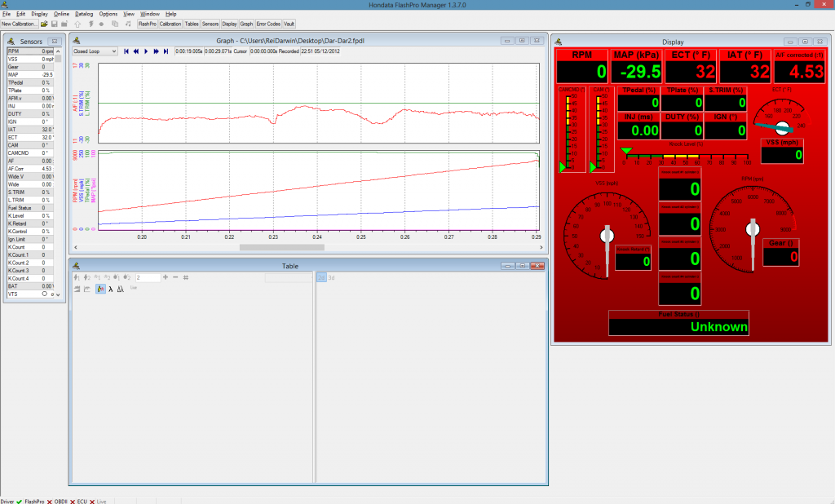Click the minus icon in Table toolbar

pos(175,277)
